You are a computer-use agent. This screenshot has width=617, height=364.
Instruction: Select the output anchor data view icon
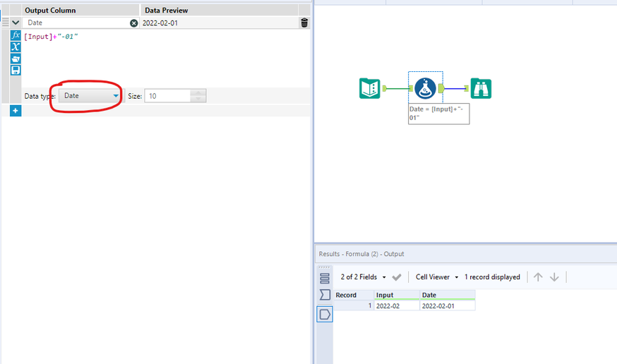(325, 315)
